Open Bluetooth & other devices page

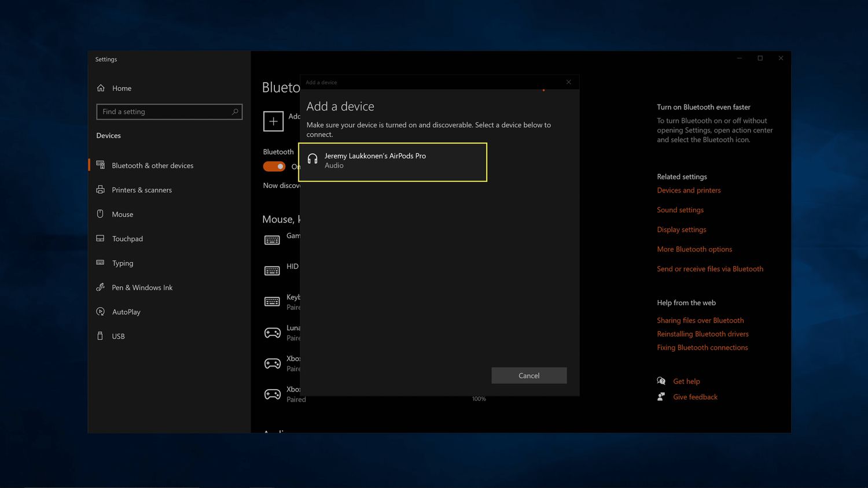(152, 166)
